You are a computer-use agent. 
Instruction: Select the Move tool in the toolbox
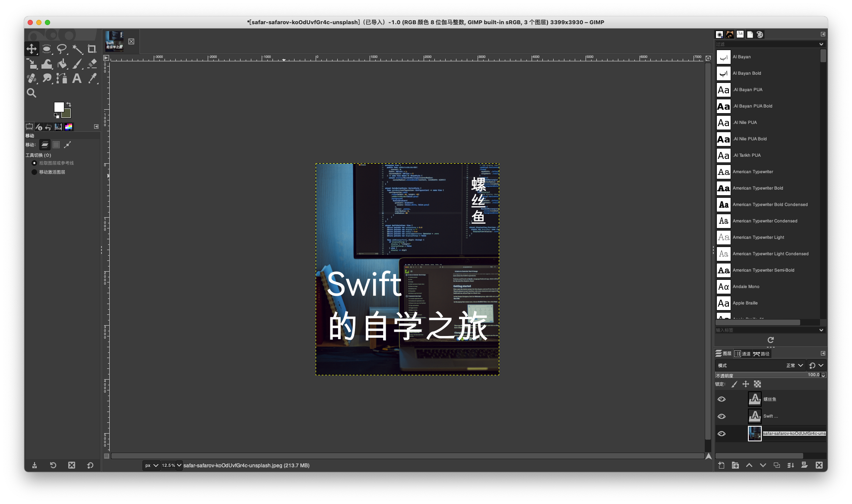[x=32, y=49]
